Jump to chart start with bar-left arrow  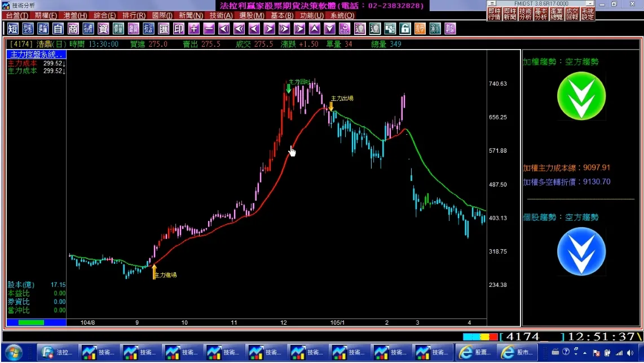tap(224, 29)
